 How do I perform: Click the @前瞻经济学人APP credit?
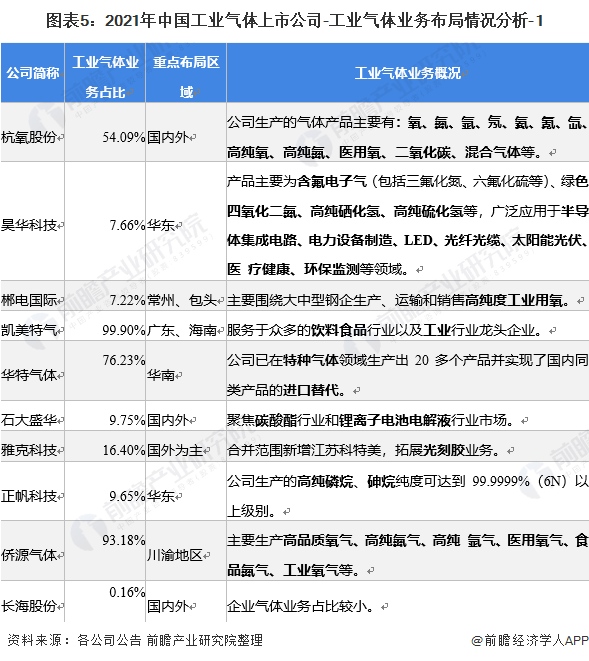(x=529, y=640)
